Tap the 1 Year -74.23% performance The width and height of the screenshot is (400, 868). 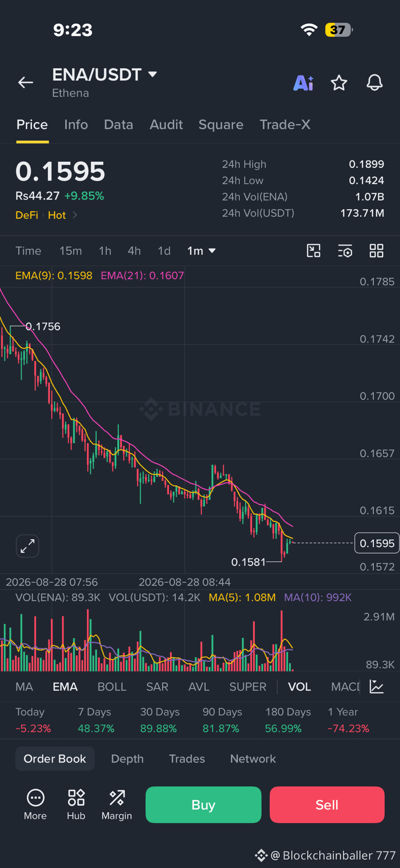tap(348, 720)
